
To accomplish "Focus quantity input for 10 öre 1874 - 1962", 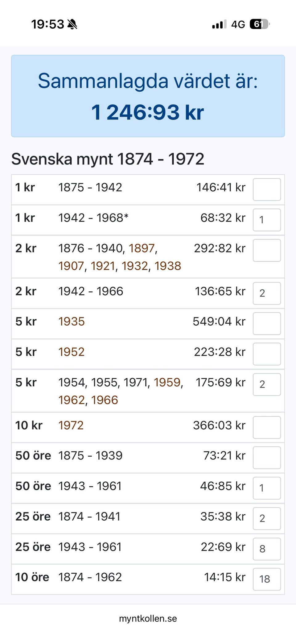I will [267, 579].
